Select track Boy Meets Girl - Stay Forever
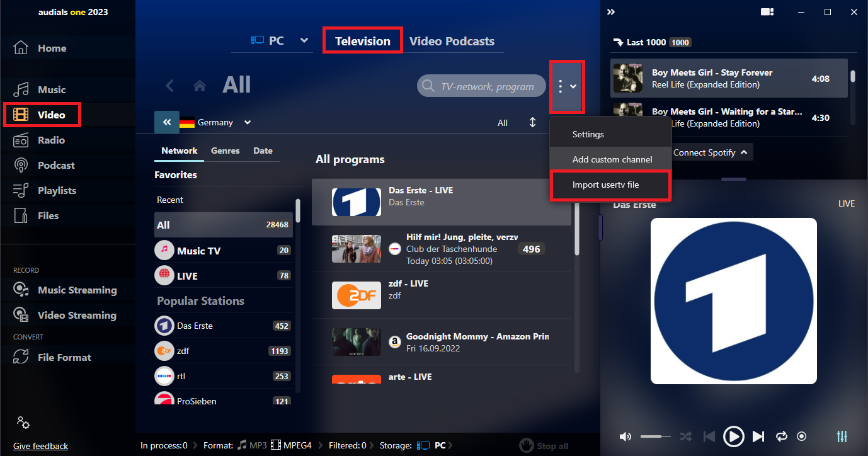This screenshot has width=868, height=456. 729,79
